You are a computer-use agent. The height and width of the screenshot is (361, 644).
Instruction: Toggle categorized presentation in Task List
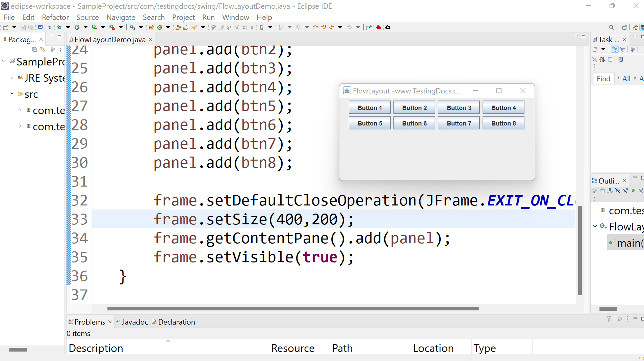(615, 49)
